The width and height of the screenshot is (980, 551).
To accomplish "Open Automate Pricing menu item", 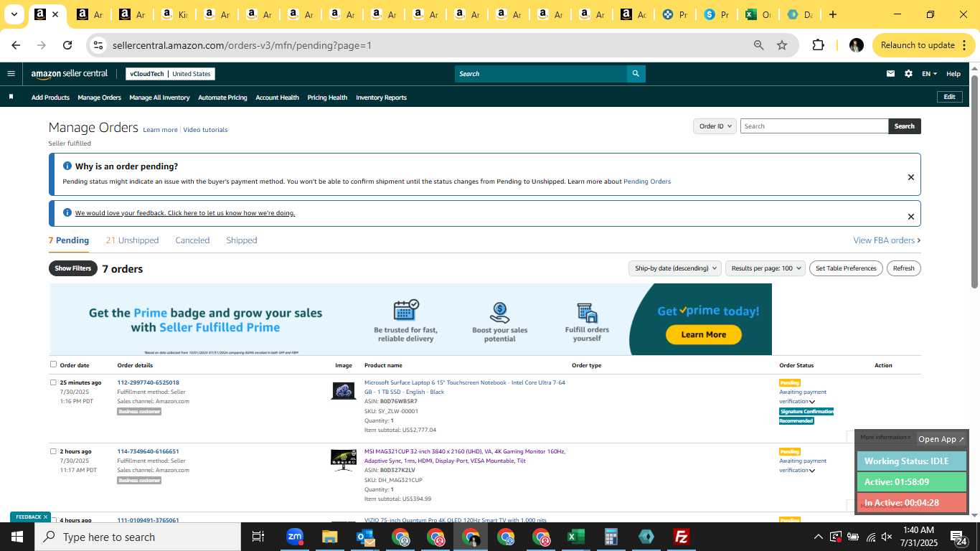I will (x=222, y=98).
